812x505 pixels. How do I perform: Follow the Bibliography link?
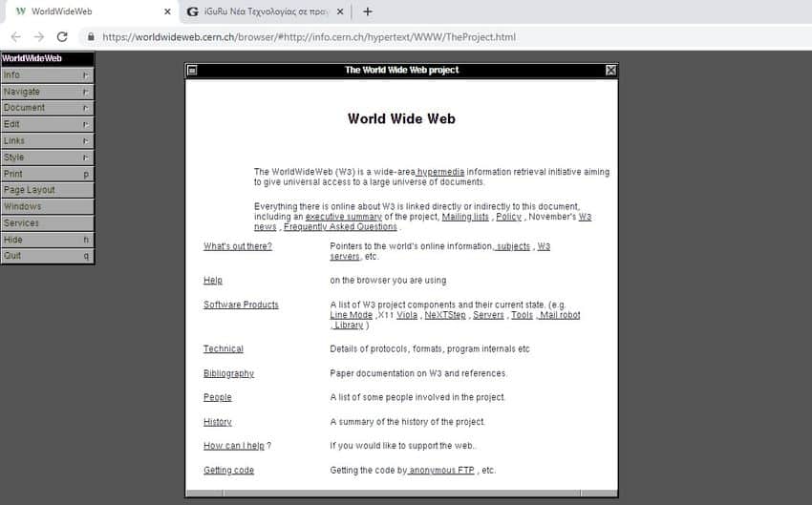tap(229, 373)
